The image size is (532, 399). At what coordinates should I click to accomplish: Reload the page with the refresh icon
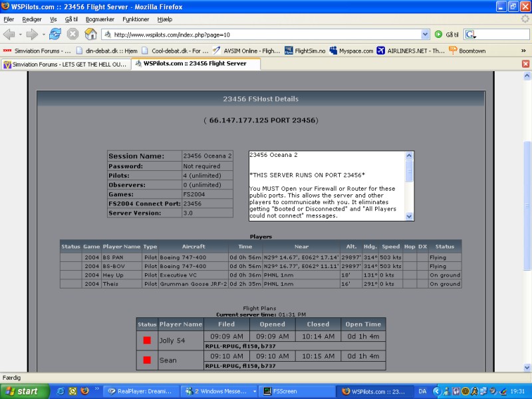pos(55,34)
